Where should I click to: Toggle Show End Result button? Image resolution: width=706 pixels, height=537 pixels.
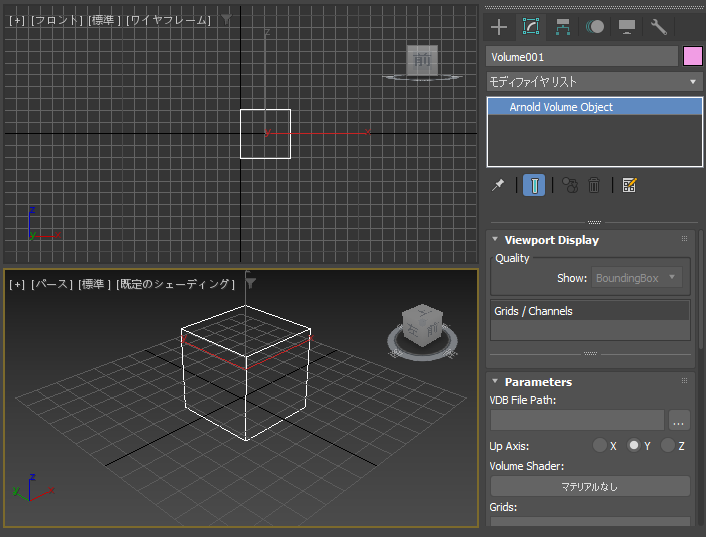pos(534,185)
